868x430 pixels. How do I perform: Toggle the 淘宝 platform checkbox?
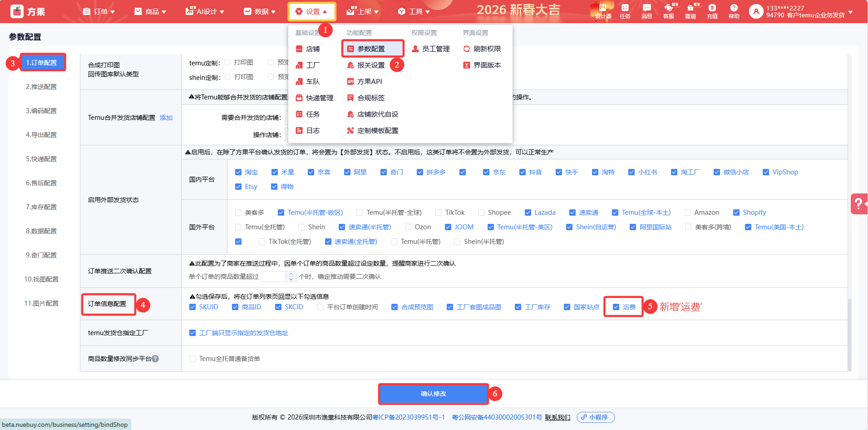[238, 172]
